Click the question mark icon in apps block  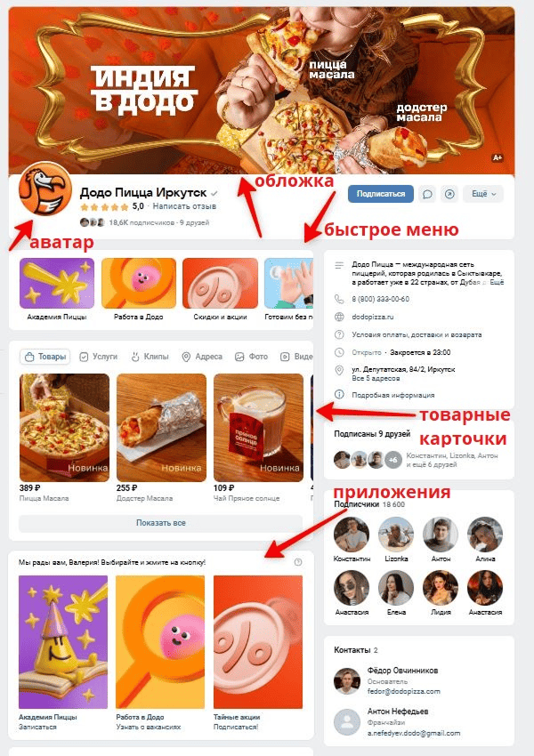point(298,562)
